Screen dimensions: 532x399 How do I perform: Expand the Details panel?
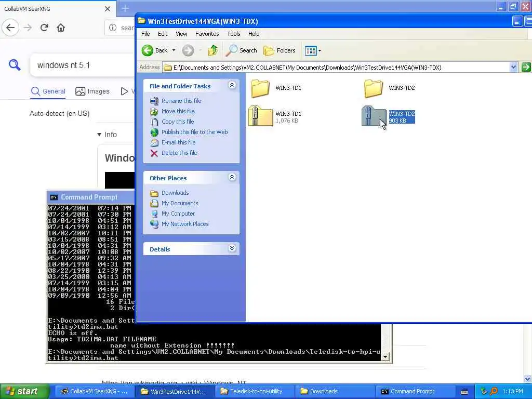tap(232, 248)
